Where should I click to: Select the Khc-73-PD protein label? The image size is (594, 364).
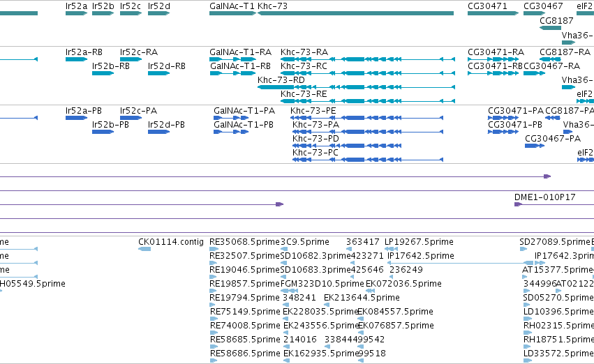(x=315, y=139)
